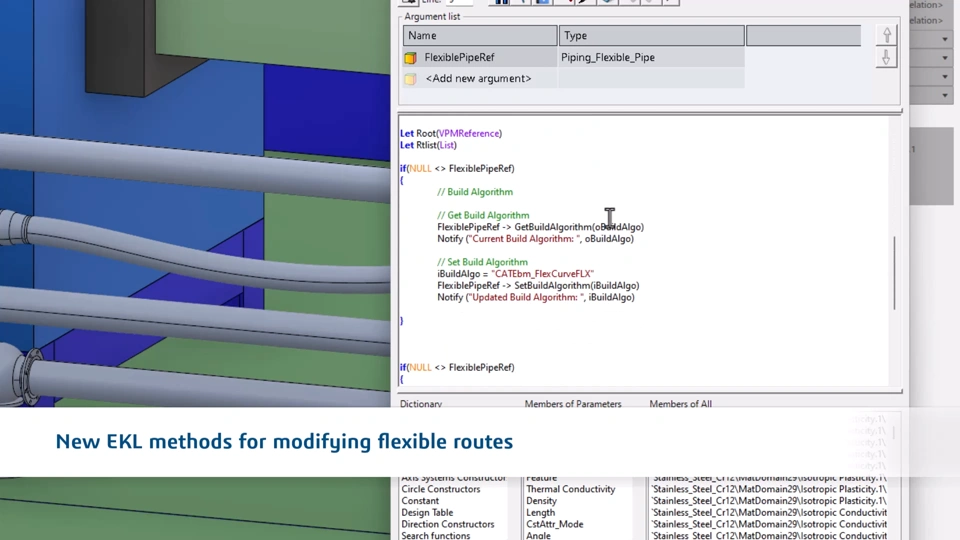Click the SetBuildAlgorithm(iBuildAlgo) code line

click(538, 285)
